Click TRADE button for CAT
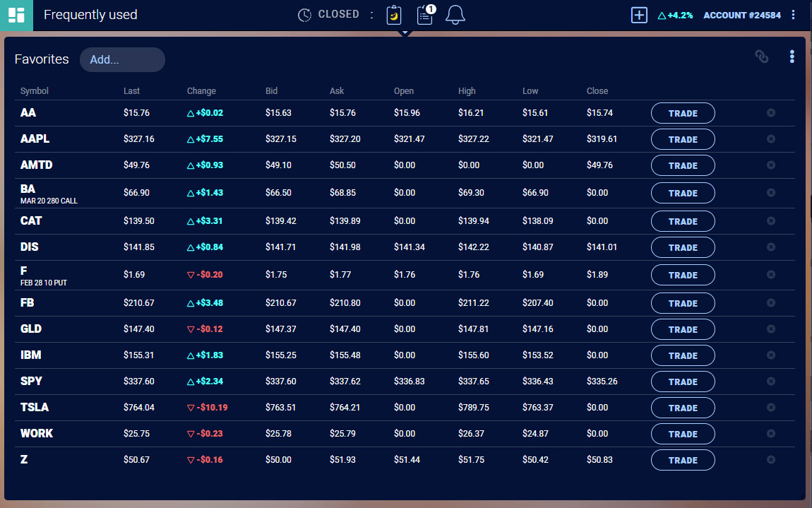 tap(683, 221)
